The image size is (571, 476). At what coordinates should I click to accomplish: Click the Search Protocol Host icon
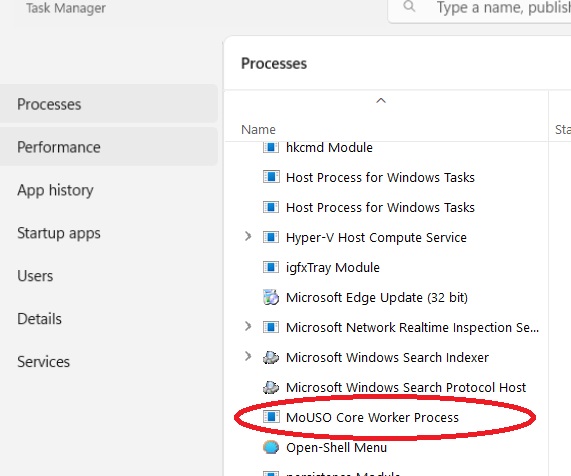click(271, 387)
